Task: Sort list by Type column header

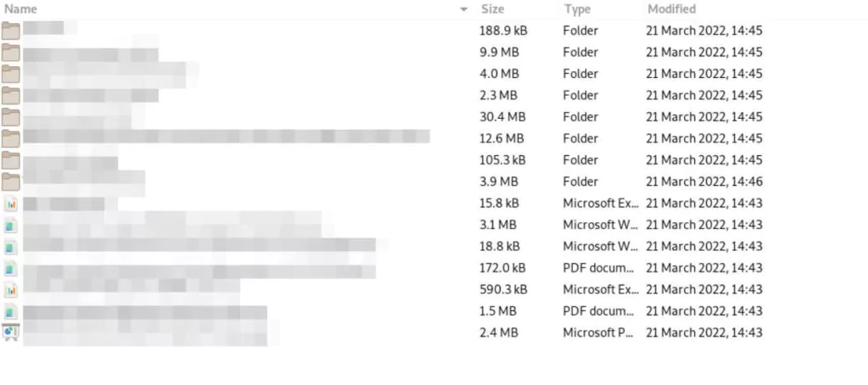Action: tap(577, 8)
